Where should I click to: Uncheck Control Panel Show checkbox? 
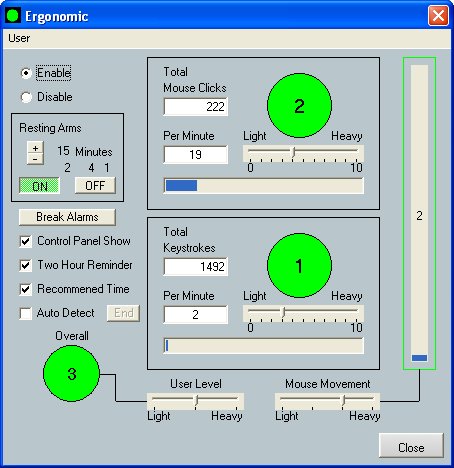[x=26, y=241]
